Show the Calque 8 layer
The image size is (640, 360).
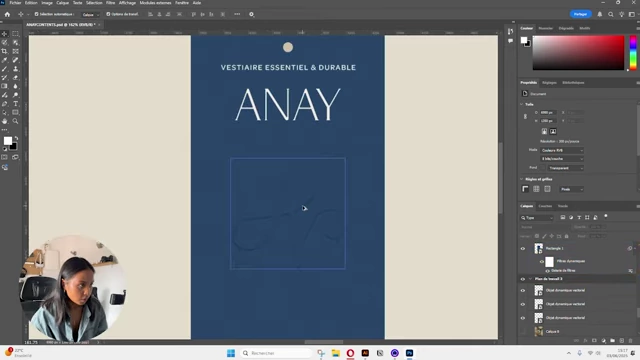click(x=523, y=331)
